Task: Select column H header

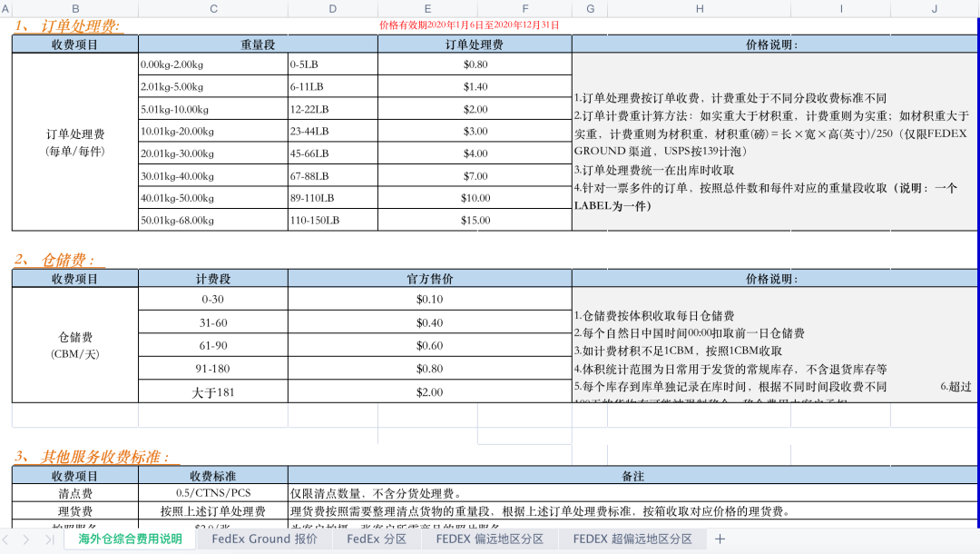Action: click(x=699, y=8)
